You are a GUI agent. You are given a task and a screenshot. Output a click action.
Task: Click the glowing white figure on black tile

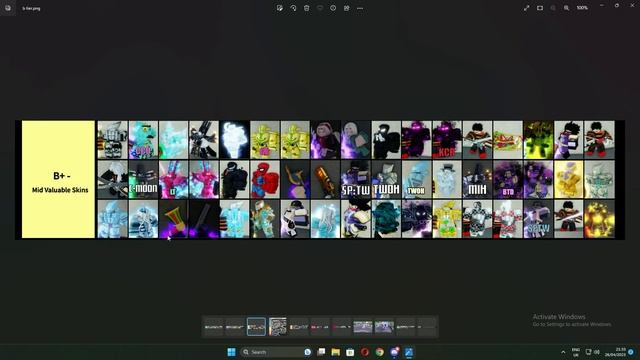[x=234, y=140]
